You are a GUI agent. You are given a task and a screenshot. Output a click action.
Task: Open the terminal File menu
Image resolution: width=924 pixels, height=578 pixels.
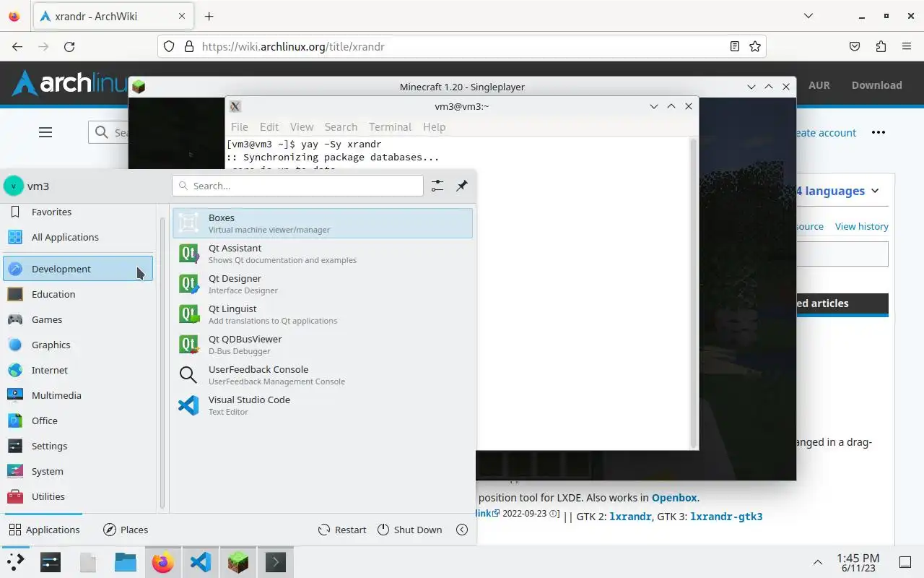[x=239, y=126]
